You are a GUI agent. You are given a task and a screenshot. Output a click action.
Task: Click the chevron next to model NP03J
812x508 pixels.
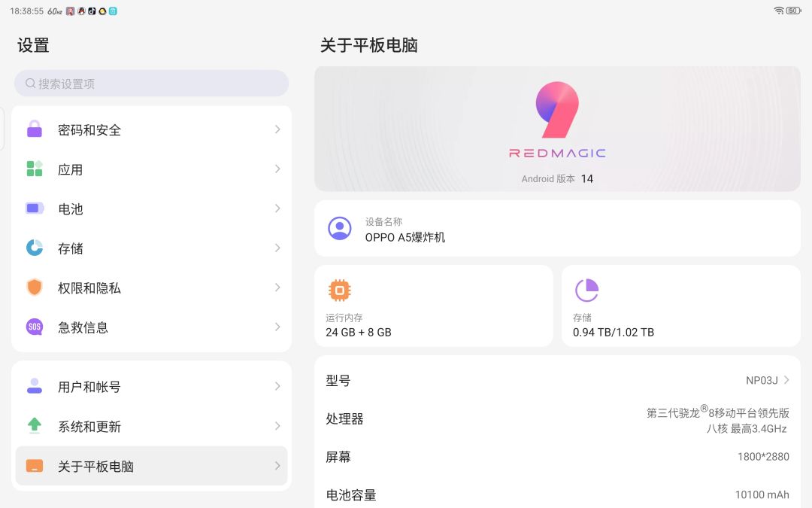[x=786, y=380]
